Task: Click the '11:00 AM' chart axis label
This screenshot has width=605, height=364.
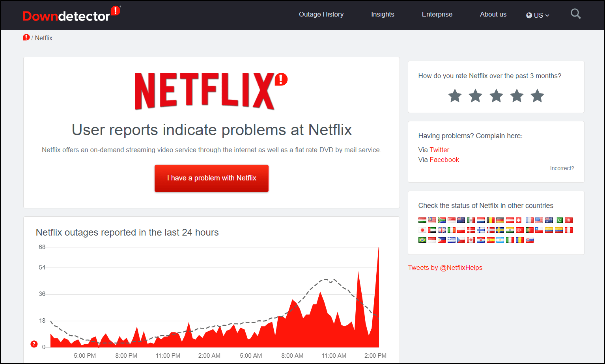Action: tap(334, 355)
